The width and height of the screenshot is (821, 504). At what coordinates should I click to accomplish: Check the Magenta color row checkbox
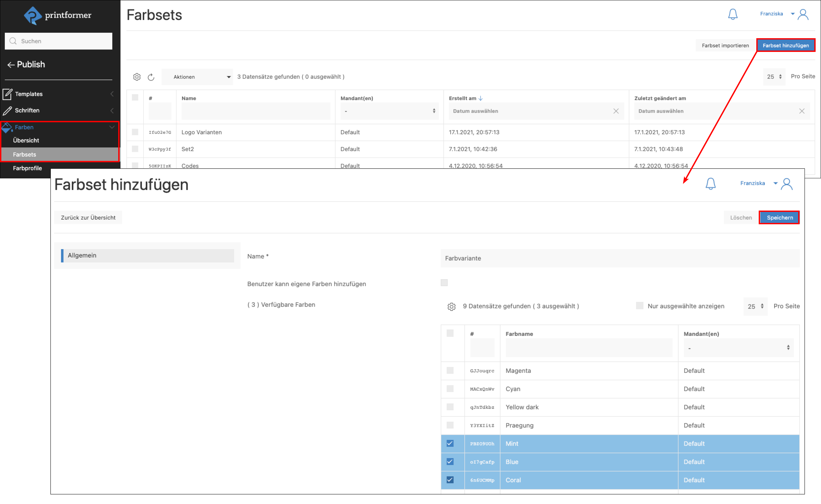(450, 371)
